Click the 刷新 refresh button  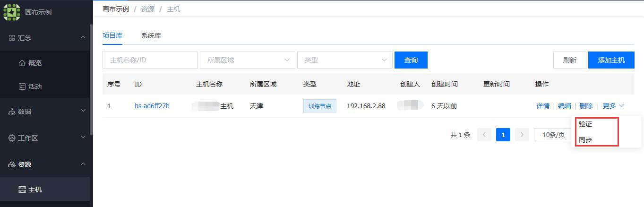tap(570, 60)
